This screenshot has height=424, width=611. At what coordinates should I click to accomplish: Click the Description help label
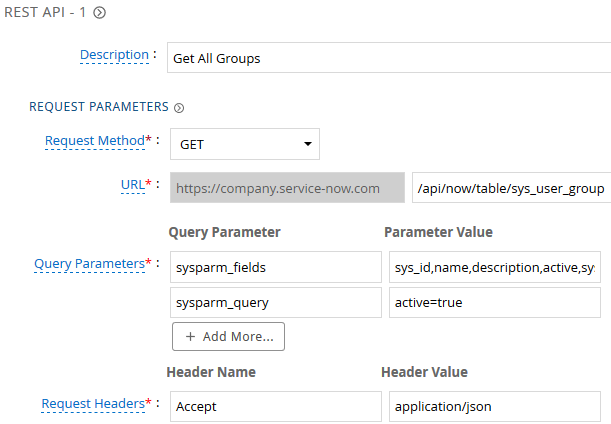click(x=114, y=55)
